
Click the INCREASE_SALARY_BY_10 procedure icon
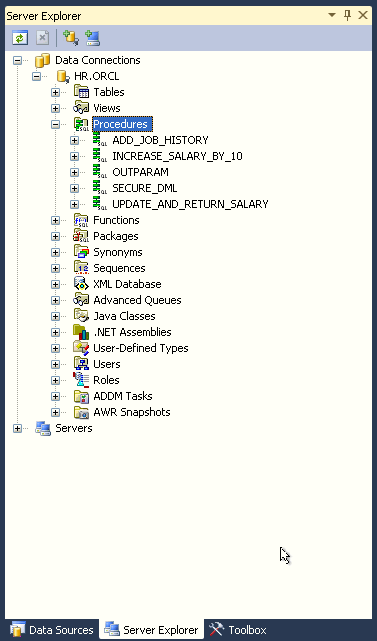(x=100, y=156)
